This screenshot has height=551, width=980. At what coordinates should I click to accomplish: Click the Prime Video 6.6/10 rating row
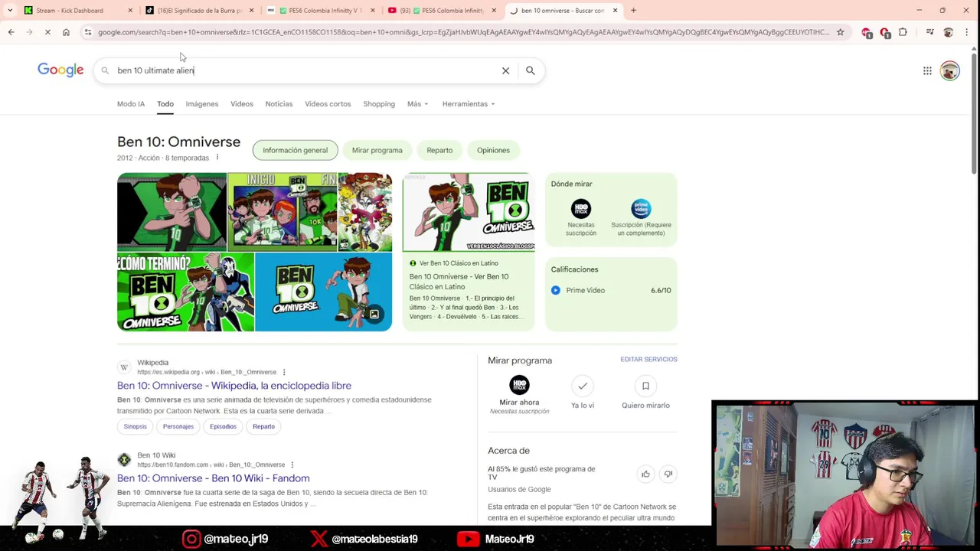coord(611,290)
